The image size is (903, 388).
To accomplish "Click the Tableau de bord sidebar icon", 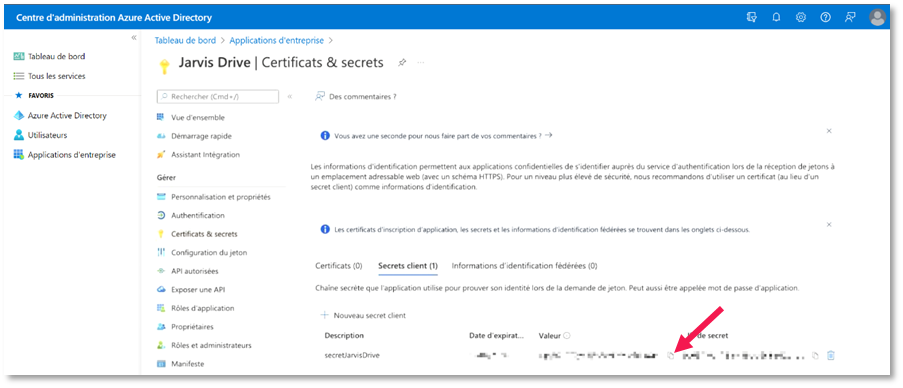I will (x=18, y=56).
